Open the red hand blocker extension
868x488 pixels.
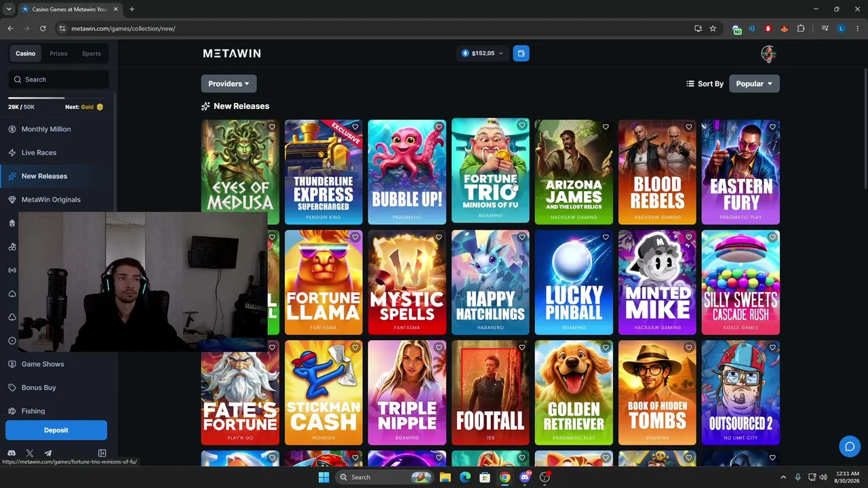768,28
